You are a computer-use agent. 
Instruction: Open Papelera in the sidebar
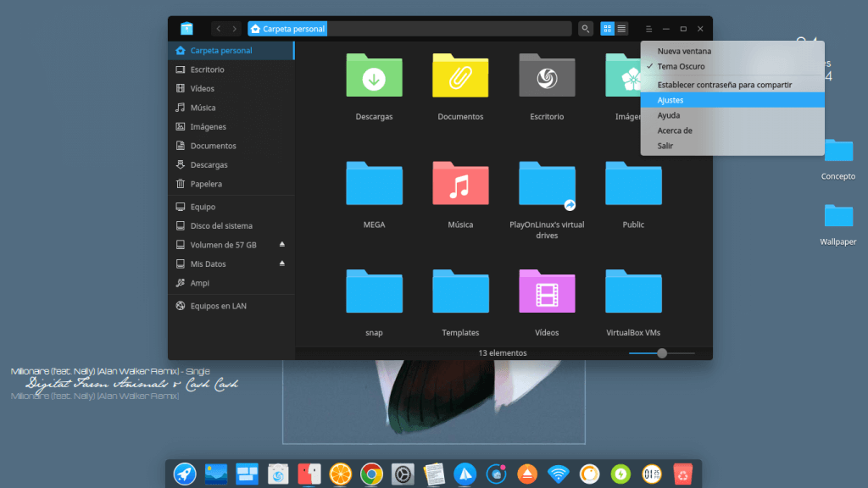pyautogui.click(x=205, y=184)
